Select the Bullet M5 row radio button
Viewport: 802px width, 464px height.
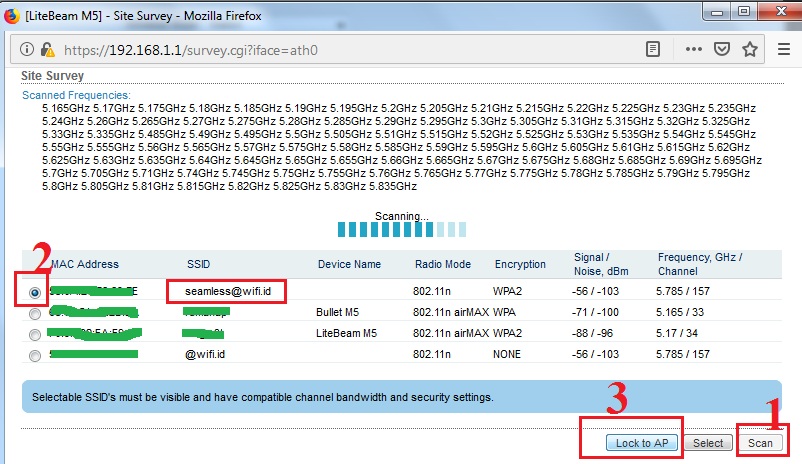click(35, 314)
